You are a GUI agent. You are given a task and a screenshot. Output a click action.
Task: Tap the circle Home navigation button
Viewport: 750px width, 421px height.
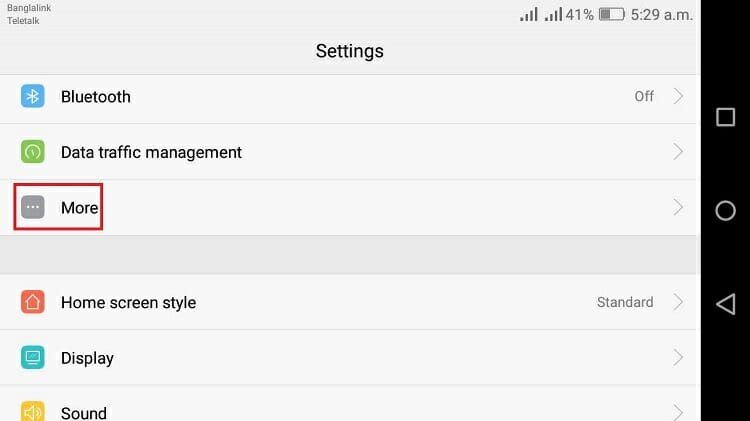point(725,210)
